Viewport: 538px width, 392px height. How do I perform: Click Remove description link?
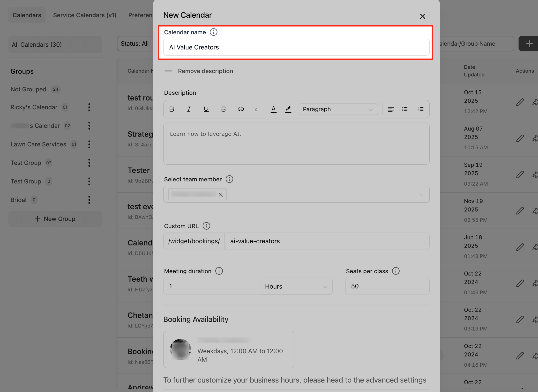click(x=205, y=71)
